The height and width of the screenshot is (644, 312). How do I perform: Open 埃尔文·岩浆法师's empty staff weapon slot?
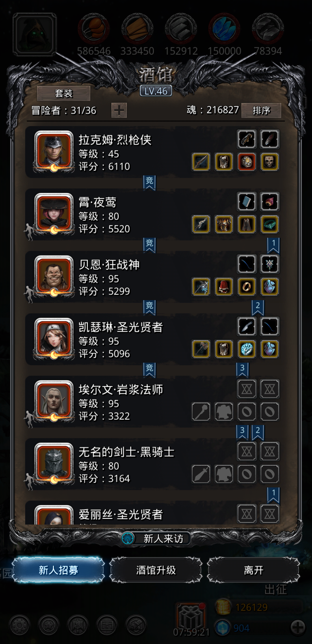(x=201, y=411)
